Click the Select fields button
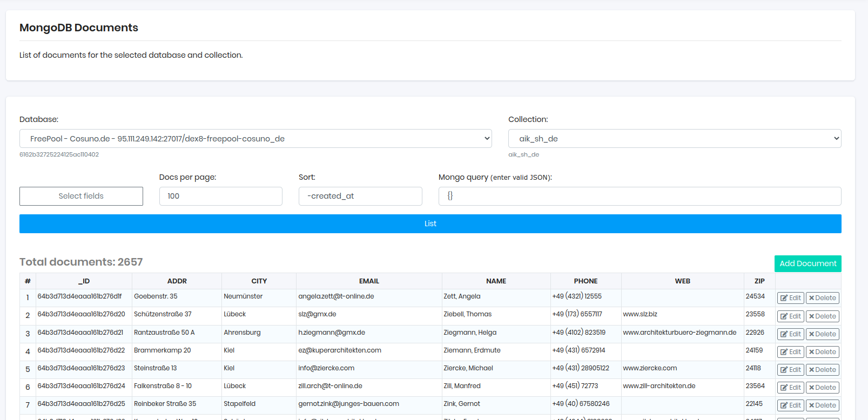The image size is (868, 420). (x=81, y=196)
